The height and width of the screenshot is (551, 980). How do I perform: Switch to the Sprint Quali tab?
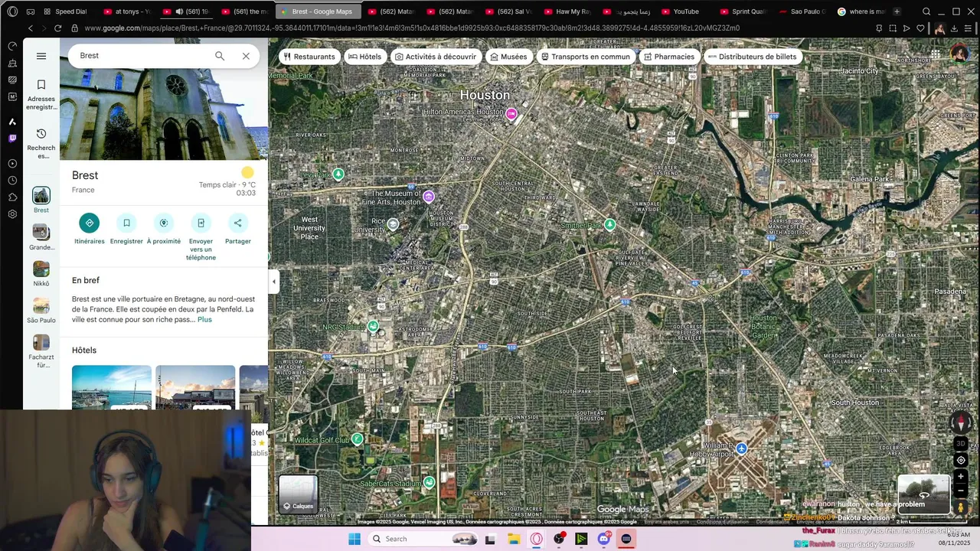(743, 11)
